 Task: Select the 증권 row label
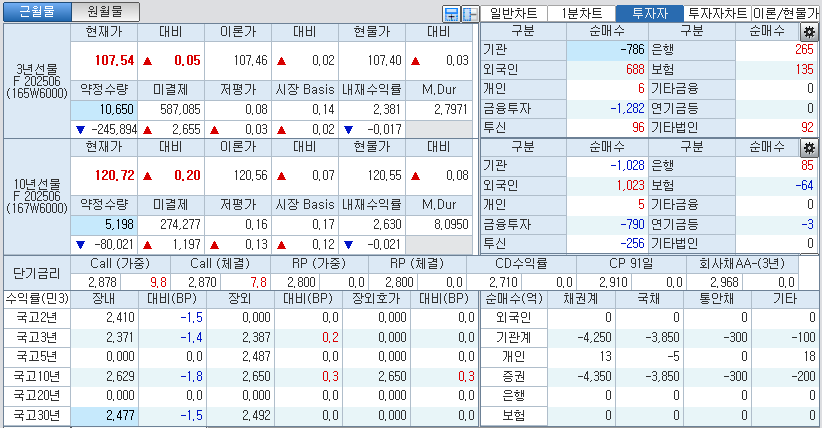[x=514, y=377]
